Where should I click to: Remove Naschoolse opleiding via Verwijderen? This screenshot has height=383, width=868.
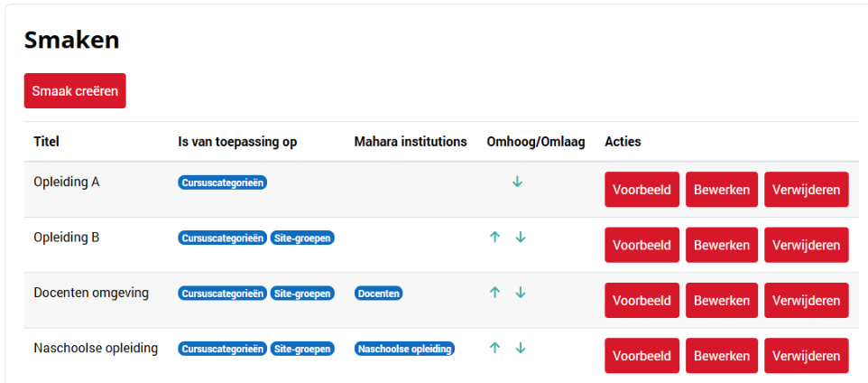point(806,356)
